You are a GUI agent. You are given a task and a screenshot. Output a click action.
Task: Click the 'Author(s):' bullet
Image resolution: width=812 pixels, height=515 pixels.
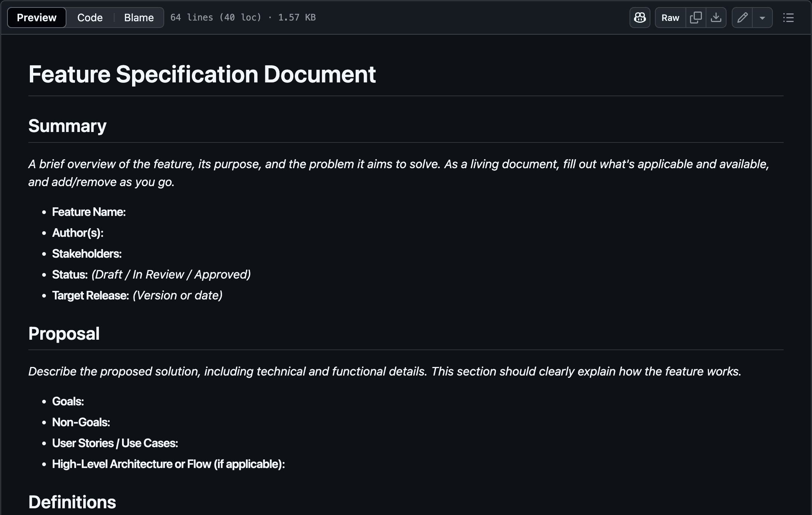78,233
